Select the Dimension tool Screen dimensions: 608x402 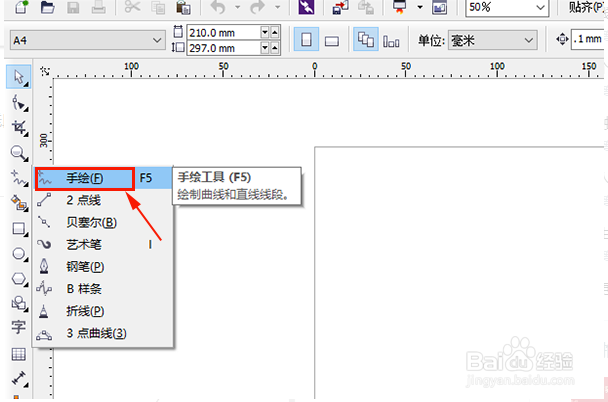[x=19, y=378]
